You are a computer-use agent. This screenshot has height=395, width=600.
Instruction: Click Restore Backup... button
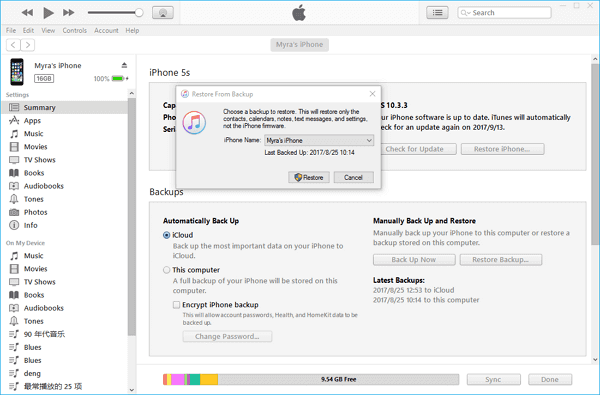[501, 260]
